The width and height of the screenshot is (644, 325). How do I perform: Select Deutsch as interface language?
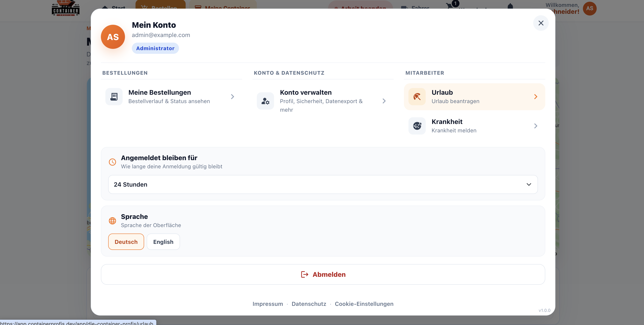click(126, 242)
